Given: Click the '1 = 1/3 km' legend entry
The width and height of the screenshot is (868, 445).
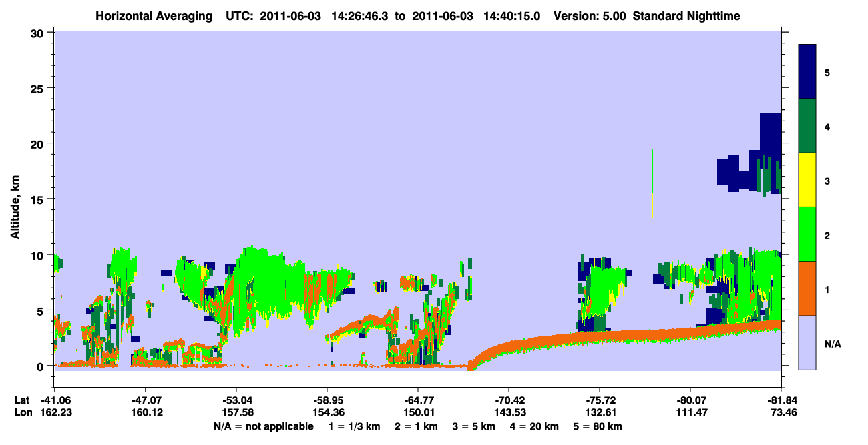Looking at the screenshot, I should point(353,426).
